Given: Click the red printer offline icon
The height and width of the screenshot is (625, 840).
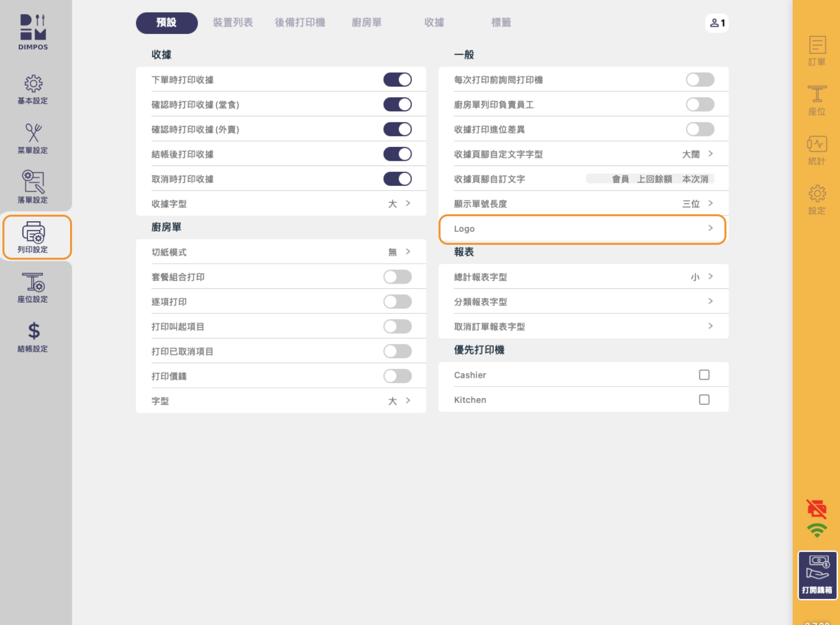Looking at the screenshot, I should [x=817, y=509].
